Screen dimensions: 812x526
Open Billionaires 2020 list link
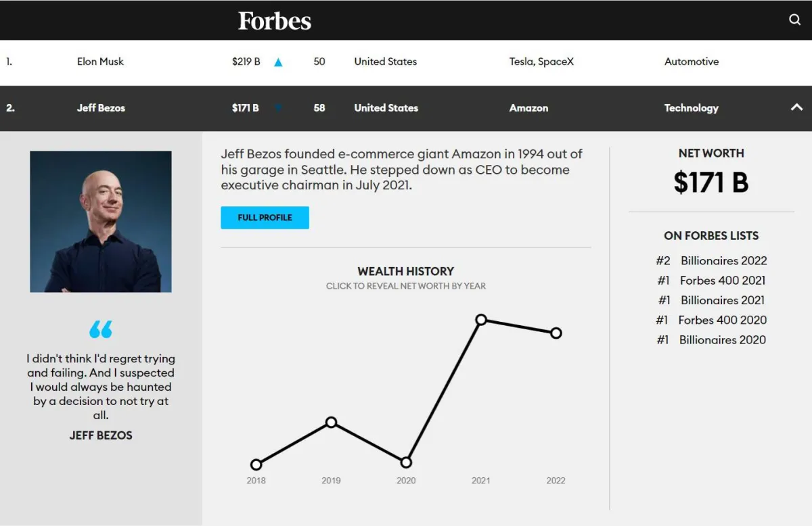pos(722,340)
